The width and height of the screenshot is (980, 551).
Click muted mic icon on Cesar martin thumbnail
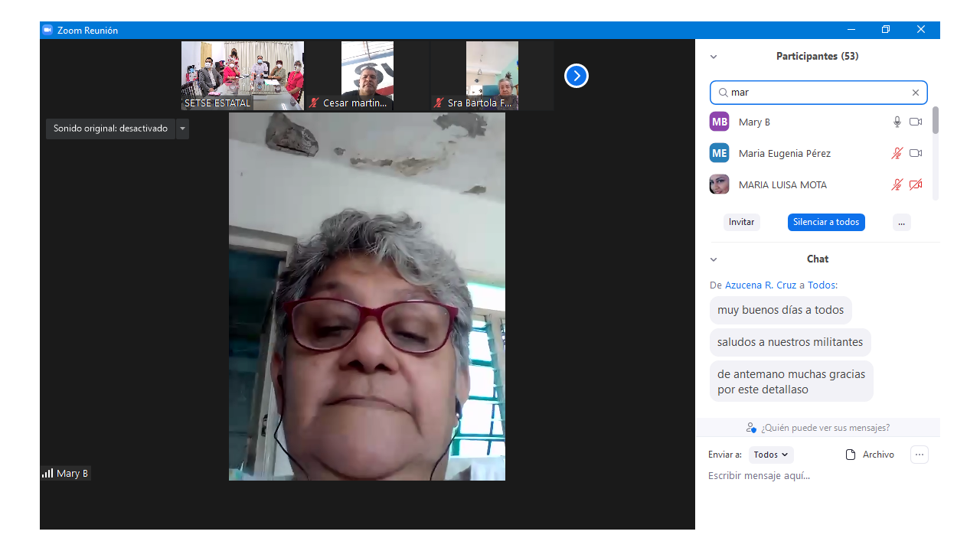pyautogui.click(x=314, y=103)
